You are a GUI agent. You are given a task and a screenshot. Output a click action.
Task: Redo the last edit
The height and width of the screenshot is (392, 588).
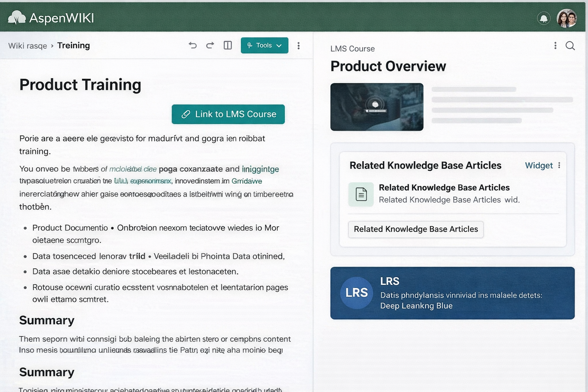(210, 46)
